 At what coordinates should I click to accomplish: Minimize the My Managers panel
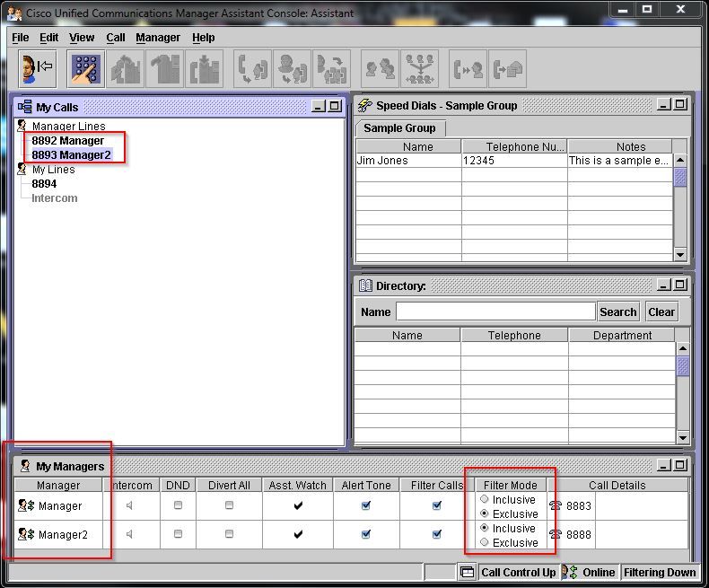664,465
